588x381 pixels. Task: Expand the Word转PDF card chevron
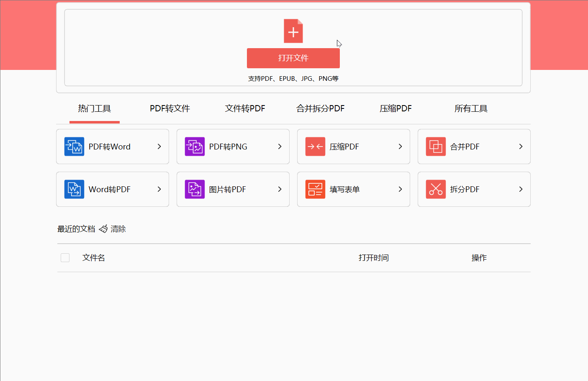(159, 189)
